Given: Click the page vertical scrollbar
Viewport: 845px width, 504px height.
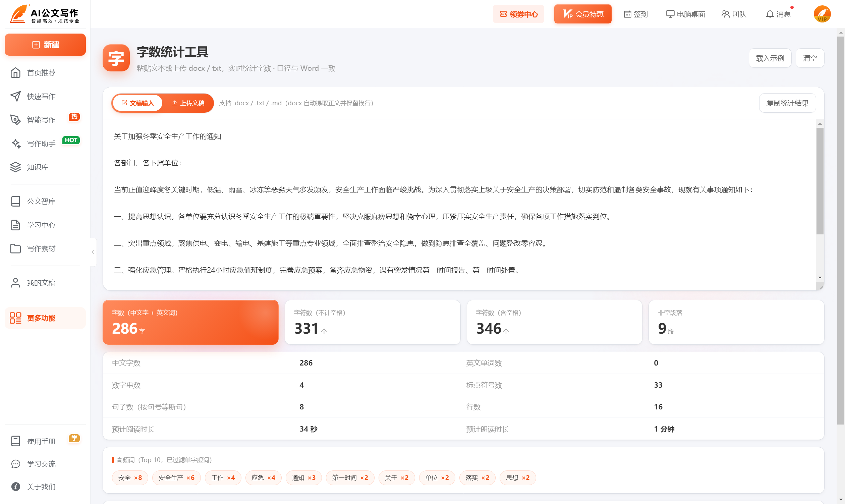Looking at the screenshot, I should coord(840,231).
